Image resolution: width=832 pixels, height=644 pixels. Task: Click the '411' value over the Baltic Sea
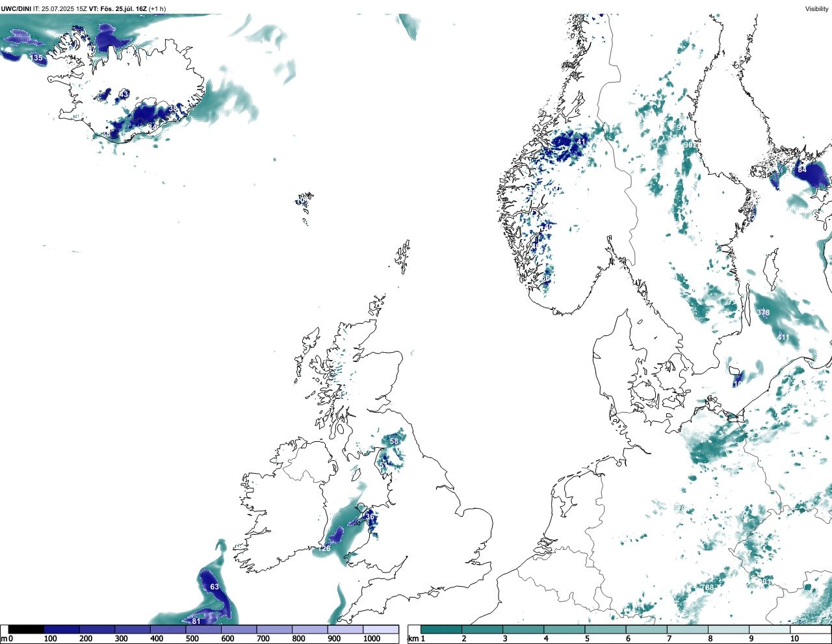click(783, 337)
